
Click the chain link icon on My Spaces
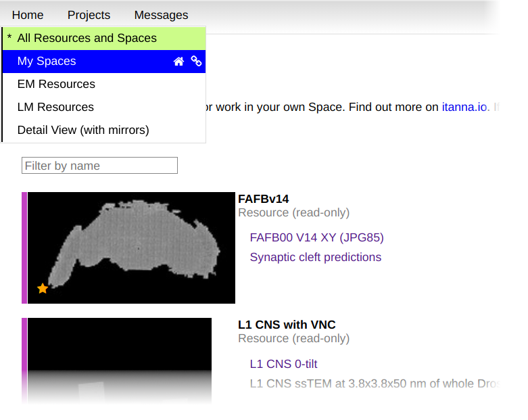coord(196,62)
